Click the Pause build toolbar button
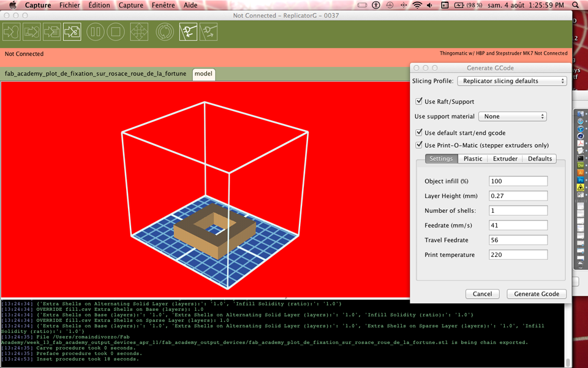This screenshot has height=368, width=588. pos(96,32)
